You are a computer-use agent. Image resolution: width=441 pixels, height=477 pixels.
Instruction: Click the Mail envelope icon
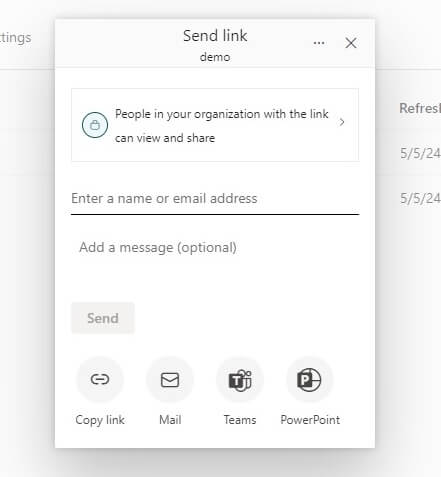(170, 380)
